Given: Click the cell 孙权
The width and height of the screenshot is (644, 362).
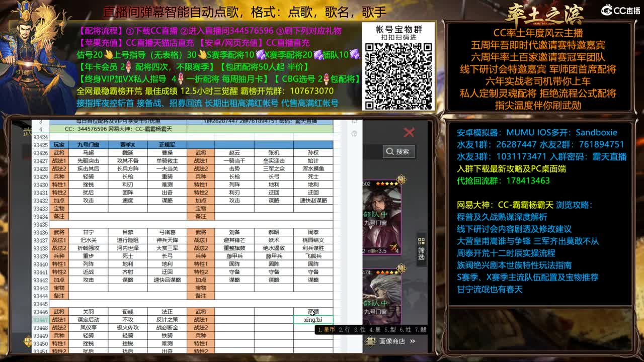Looking at the screenshot, I should point(313,153).
